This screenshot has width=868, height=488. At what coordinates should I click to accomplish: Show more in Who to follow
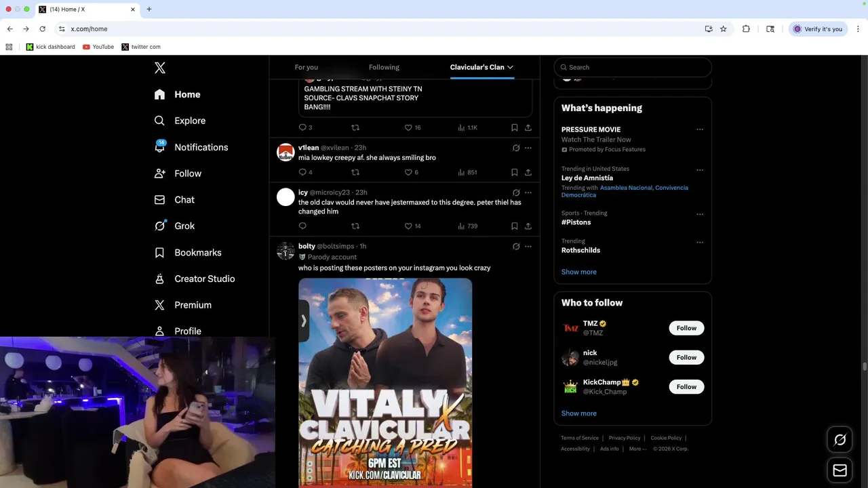click(578, 413)
